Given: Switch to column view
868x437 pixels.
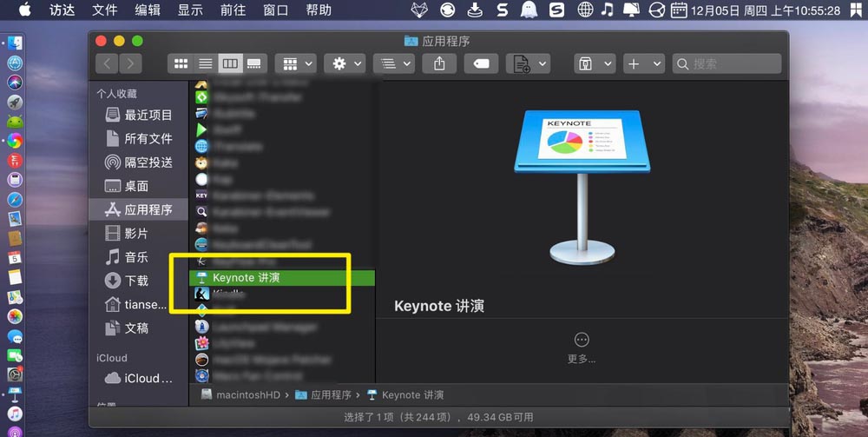Looking at the screenshot, I should [x=230, y=63].
